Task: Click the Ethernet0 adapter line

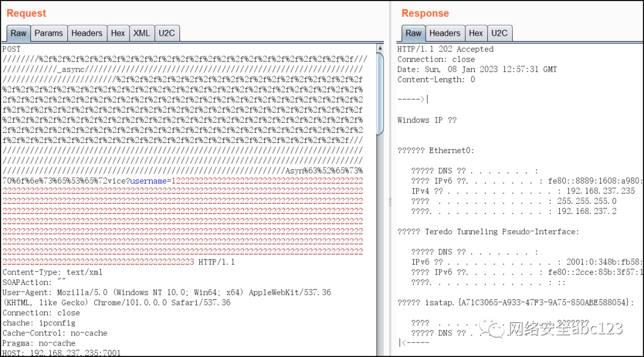Action: pos(436,151)
